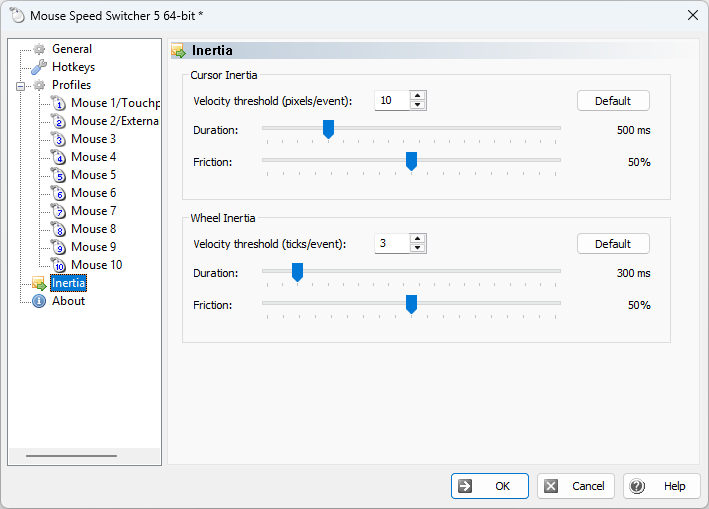Confirm settings with OK button
This screenshot has width=709, height=509.
pyautogui.click(x=490, y=486)
